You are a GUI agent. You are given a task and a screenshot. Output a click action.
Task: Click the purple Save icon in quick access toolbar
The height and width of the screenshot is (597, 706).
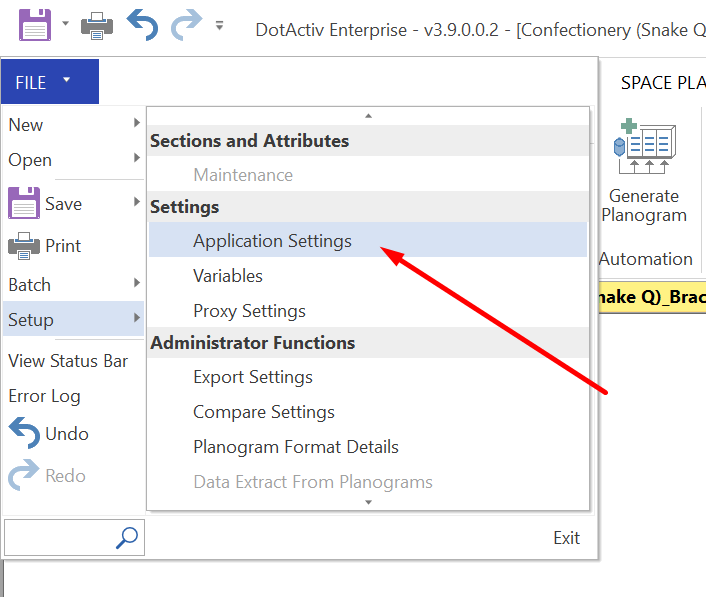coord(35,25)
